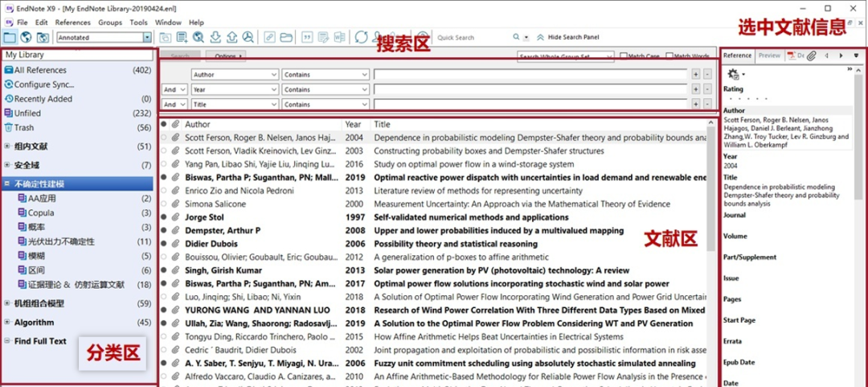Screen dimensions: 868x387
Task: Switch to Online Search Mode globe icon
Action: (x=26, y=38)
